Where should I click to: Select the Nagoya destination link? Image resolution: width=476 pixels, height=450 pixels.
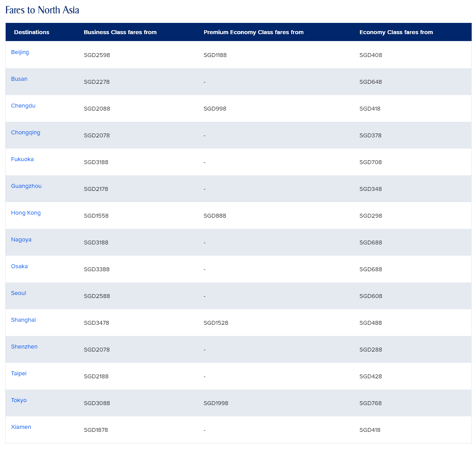(x=21, y=240)
